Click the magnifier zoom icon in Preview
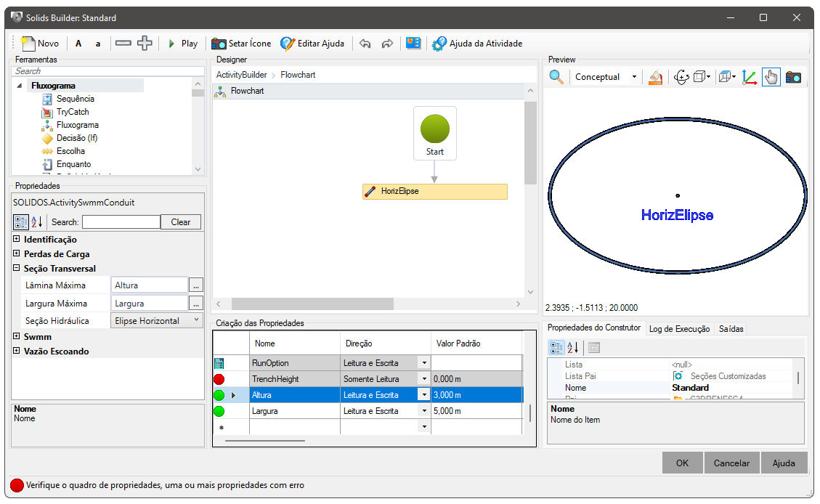820x504 pixels. [x=556, y=78]
